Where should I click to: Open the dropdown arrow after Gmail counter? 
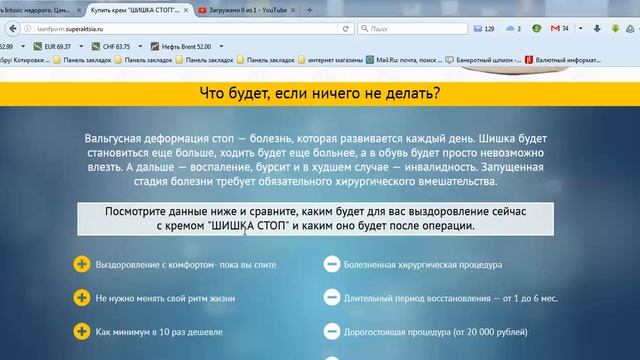pyautogui.click(x=580, y=29)
